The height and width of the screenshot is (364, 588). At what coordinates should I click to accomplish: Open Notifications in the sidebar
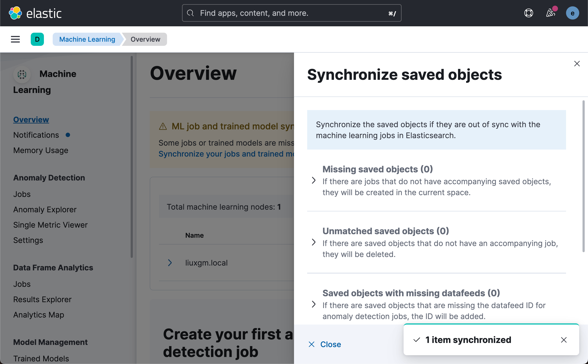coord(36,135)
